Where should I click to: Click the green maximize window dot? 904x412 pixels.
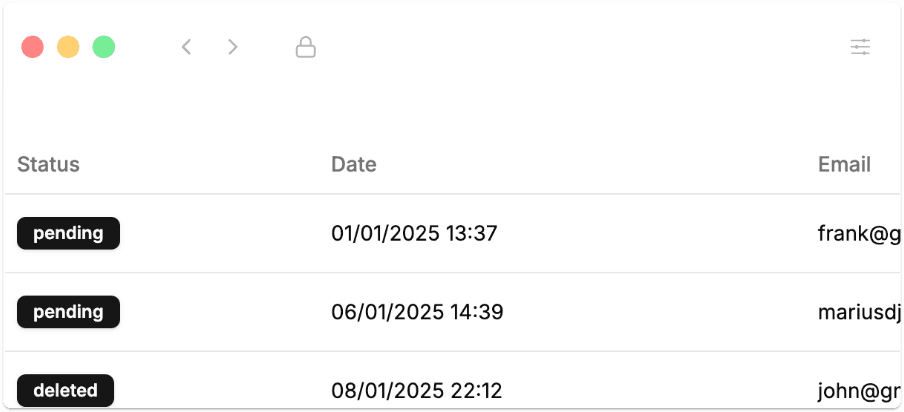tap(104, 47)
